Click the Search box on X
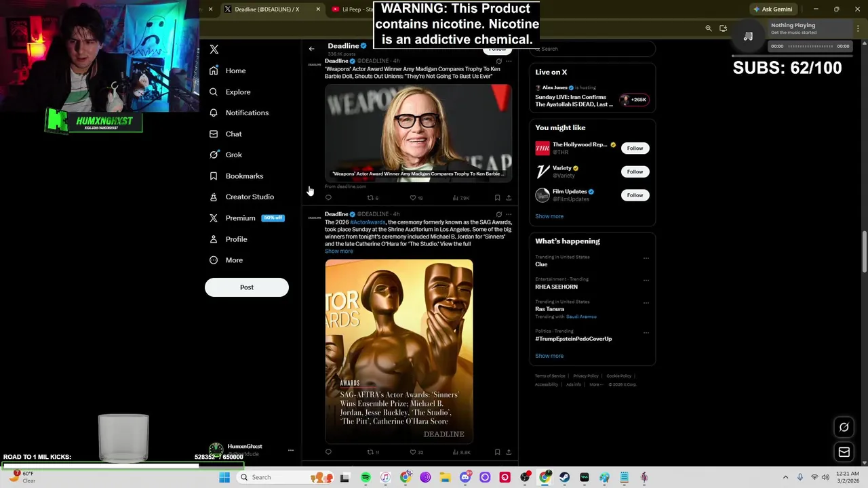 click(x=592, y=49)
